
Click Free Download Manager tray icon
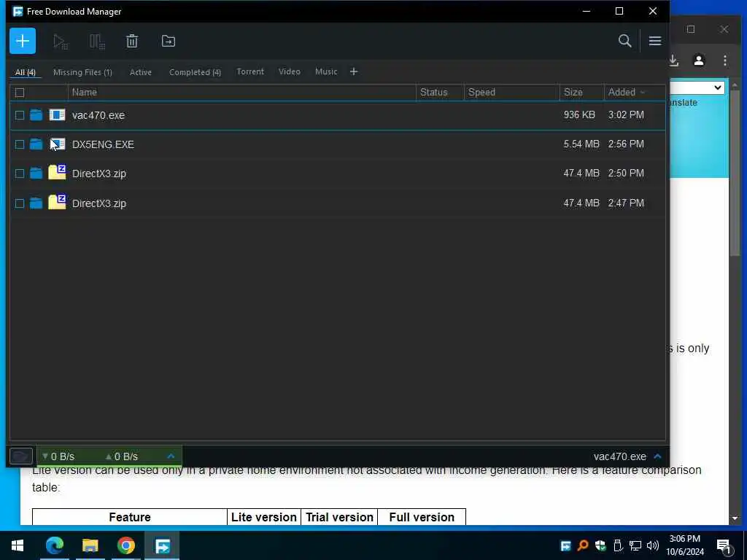point(565,545)
